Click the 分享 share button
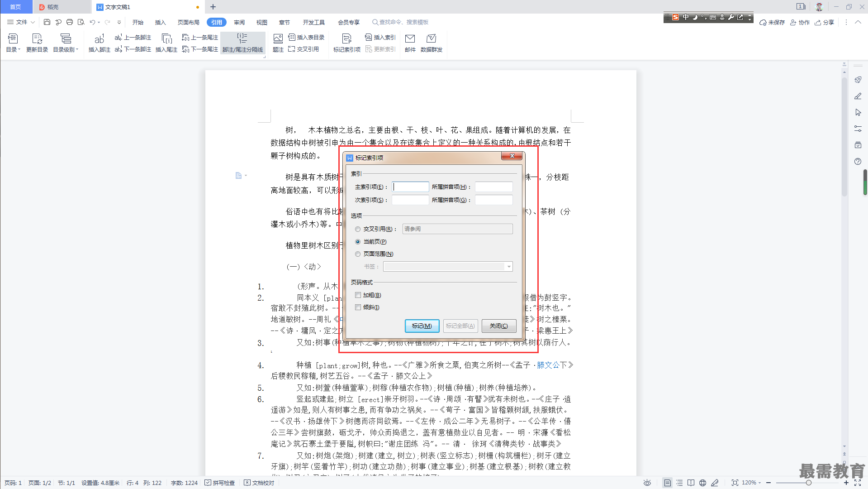Screen dimensions: 868x489 coord(825,22)
